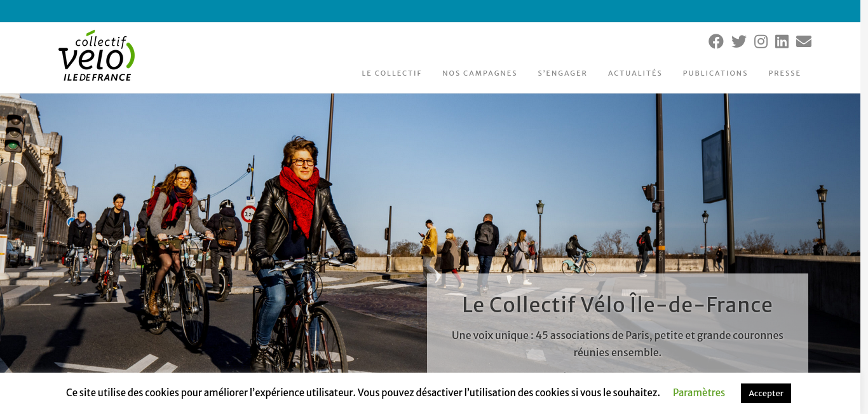The image size is (868, 414).
Task: Open the Facebook social icon
Action: pos(715,41)
